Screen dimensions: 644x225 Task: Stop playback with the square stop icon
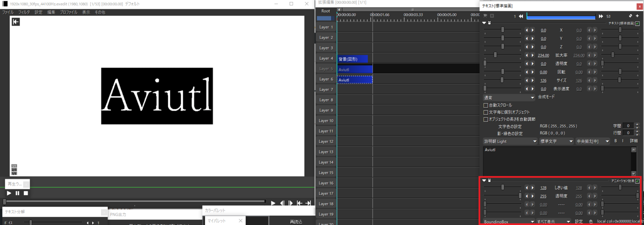coord(26,193)
